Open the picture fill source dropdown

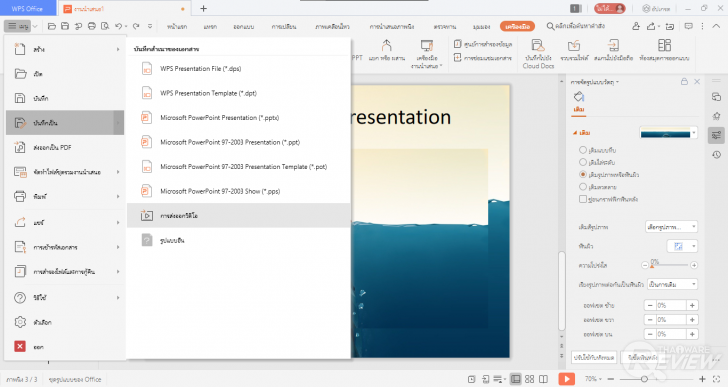coord(671,227)
